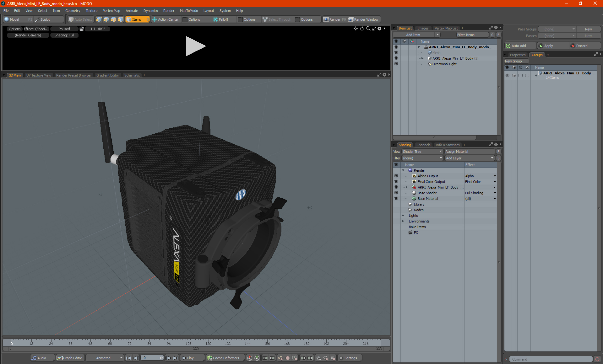Screen dimensions: 603x364
Task: Open the Item List panel gear options
Action: 496,28
